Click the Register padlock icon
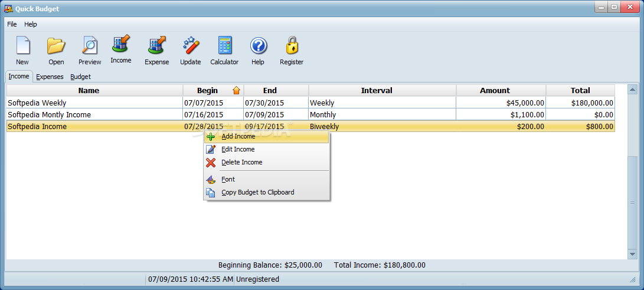The height and width of the screenshot is (290, 644). click(292, 45)
